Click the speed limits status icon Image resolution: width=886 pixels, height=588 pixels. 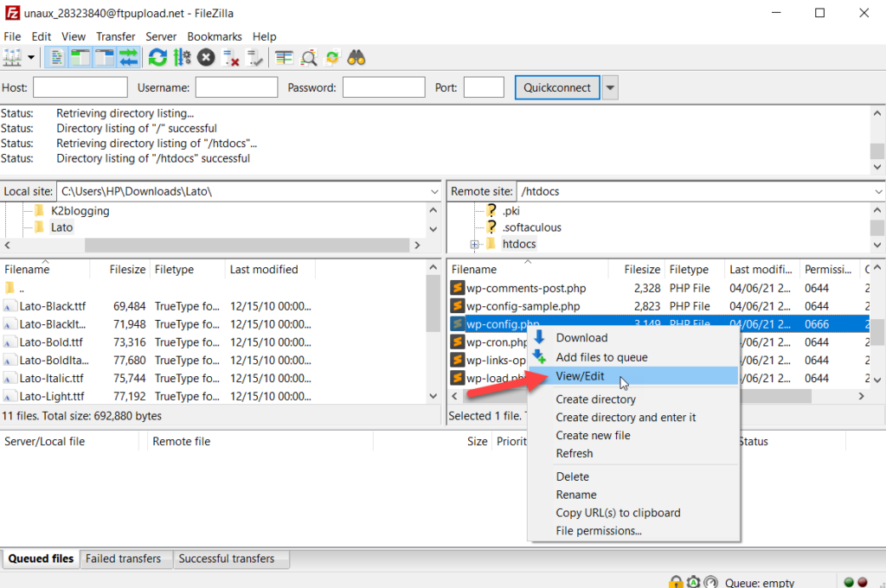711,582
